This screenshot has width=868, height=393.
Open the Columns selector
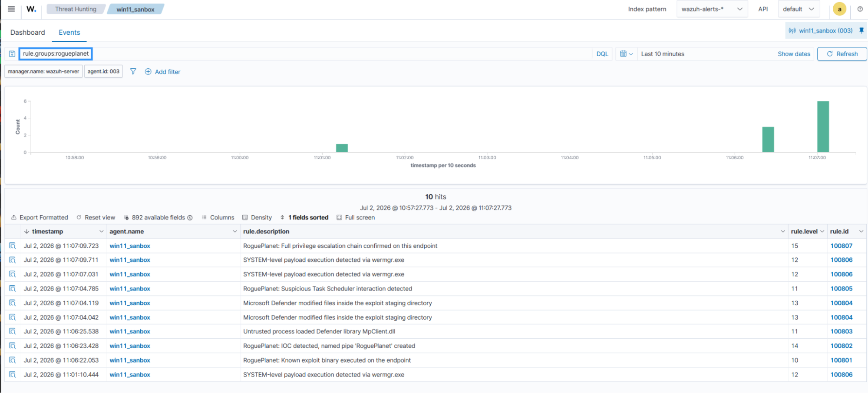tap(218, 217)
